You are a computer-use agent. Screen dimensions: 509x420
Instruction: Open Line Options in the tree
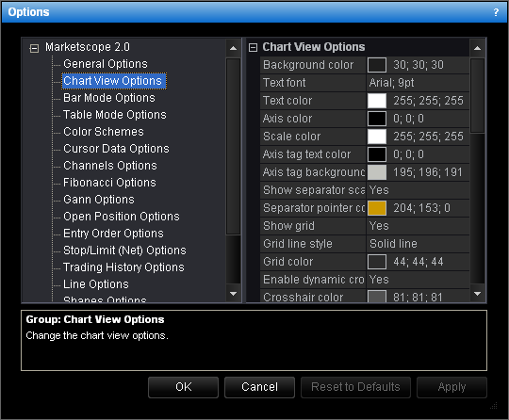pos(96,284)
